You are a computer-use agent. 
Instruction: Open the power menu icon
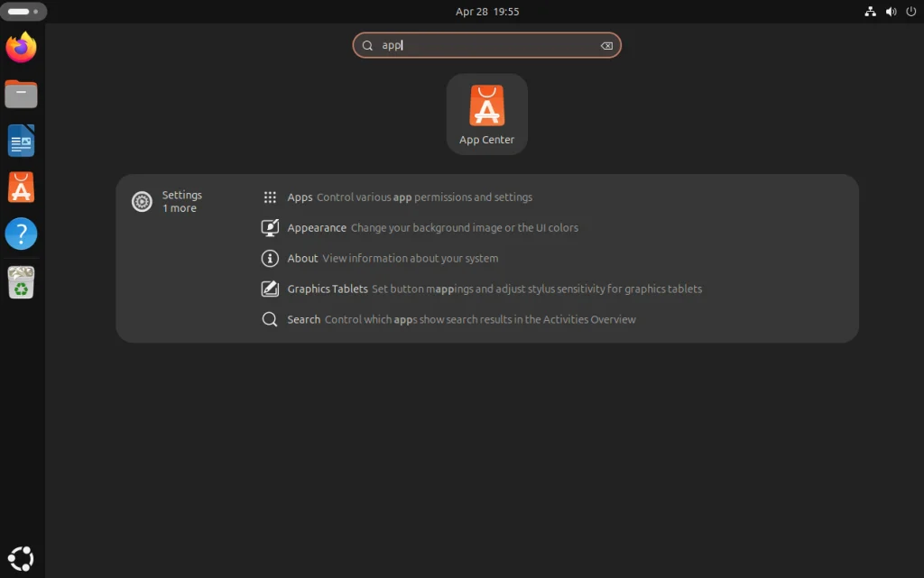pyautogui.click(x=911, y=12)
